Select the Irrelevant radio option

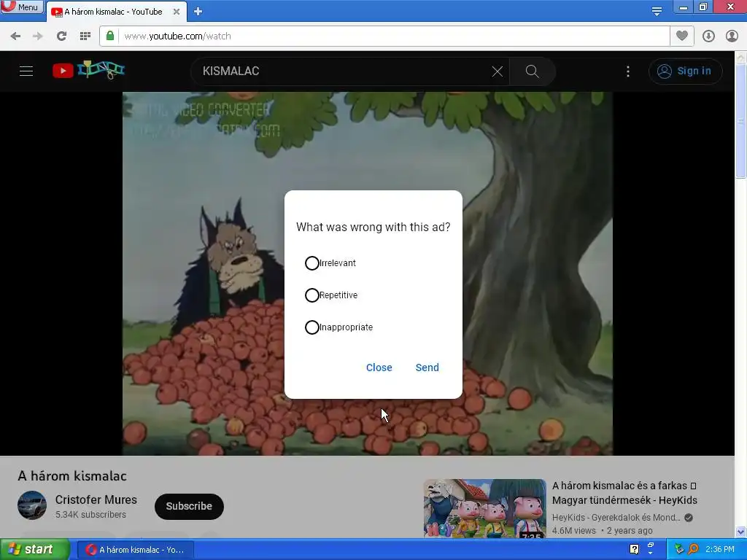(312, 262)
